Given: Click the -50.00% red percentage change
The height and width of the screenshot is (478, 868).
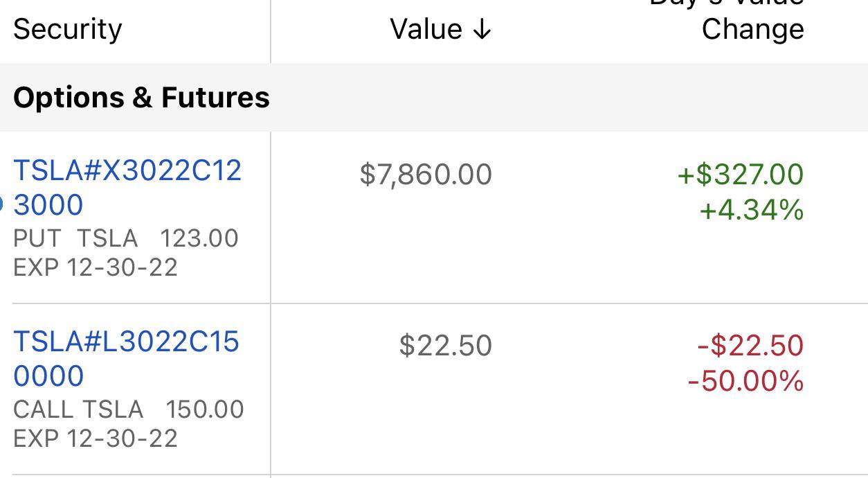Looking at the screenshot, I should coord(745,380).
